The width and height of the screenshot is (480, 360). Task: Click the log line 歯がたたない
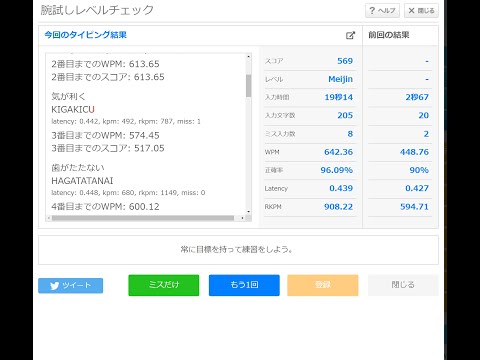tap(78, 168)
